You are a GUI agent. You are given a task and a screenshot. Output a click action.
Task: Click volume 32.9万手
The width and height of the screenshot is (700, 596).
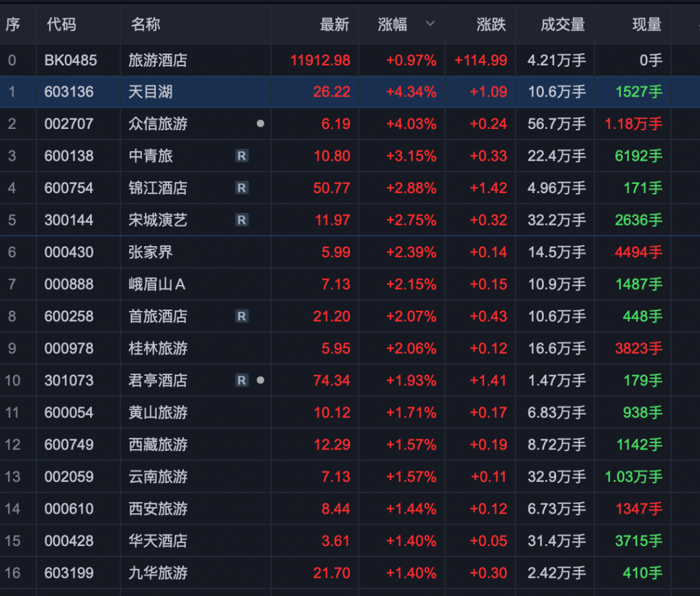click(557, 477)
